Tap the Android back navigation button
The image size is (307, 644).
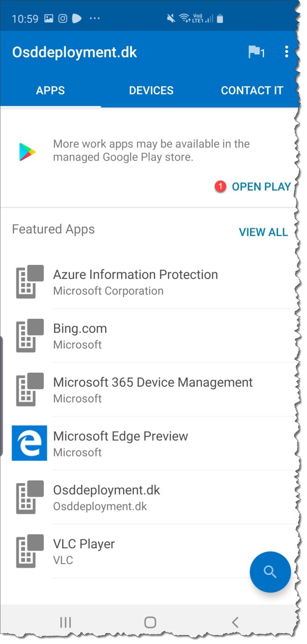tap(235, 622)
